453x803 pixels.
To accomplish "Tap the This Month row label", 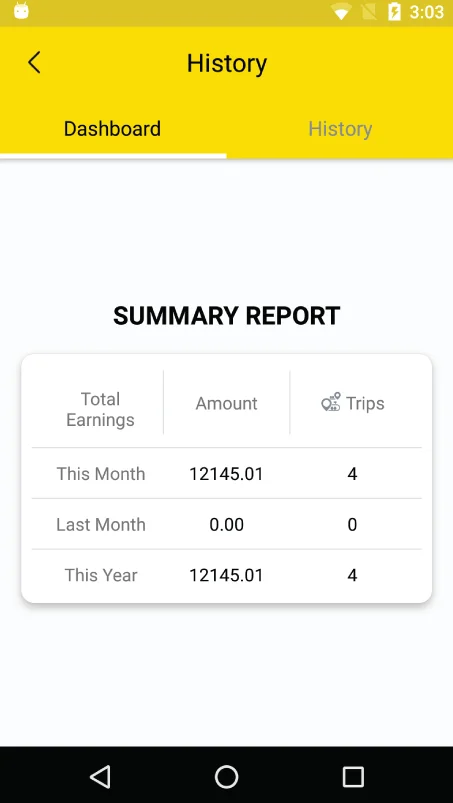I will pos(101,474).
